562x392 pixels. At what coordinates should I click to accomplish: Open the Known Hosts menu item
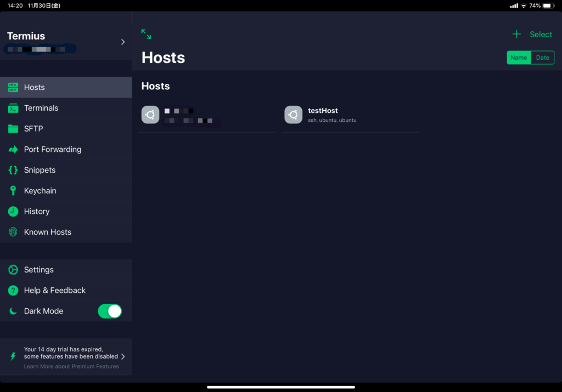coord(66,232)
